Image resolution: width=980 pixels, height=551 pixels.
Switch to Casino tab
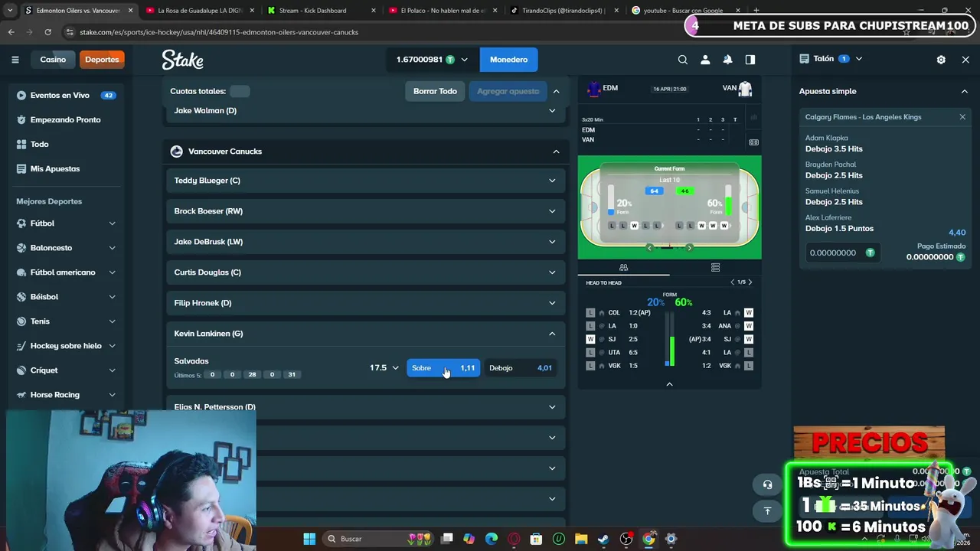pyautogui.click(x=53, y=60)
